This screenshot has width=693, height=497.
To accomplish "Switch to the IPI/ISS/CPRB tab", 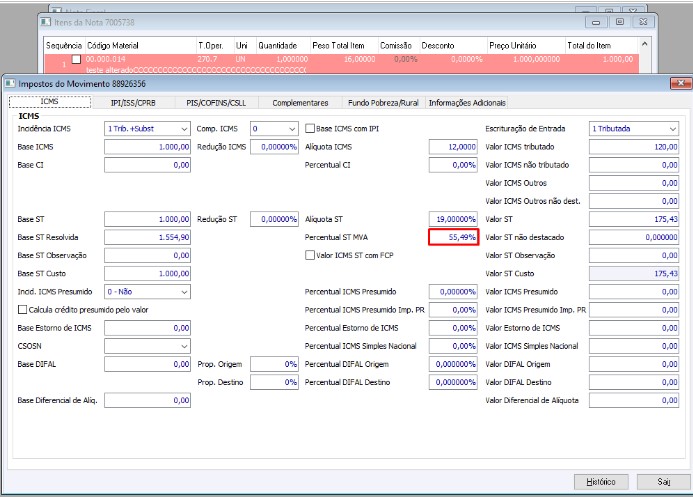I will point(133,103).
